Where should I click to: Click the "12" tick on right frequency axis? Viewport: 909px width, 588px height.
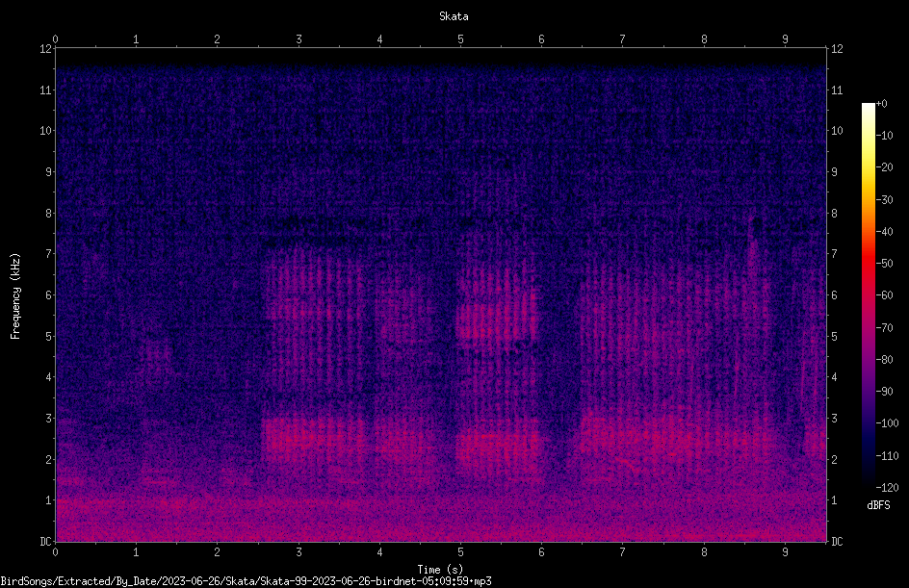tap(837, 49)
